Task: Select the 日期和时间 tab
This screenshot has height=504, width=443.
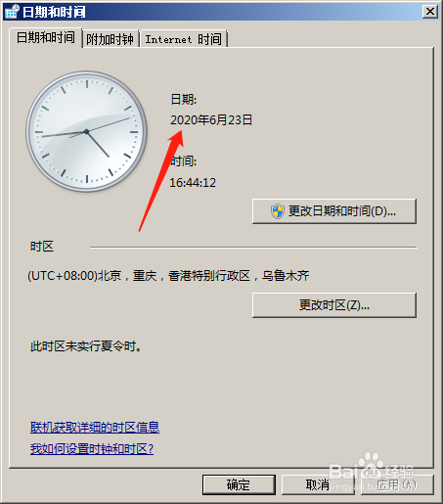Action: coord(46,37)
